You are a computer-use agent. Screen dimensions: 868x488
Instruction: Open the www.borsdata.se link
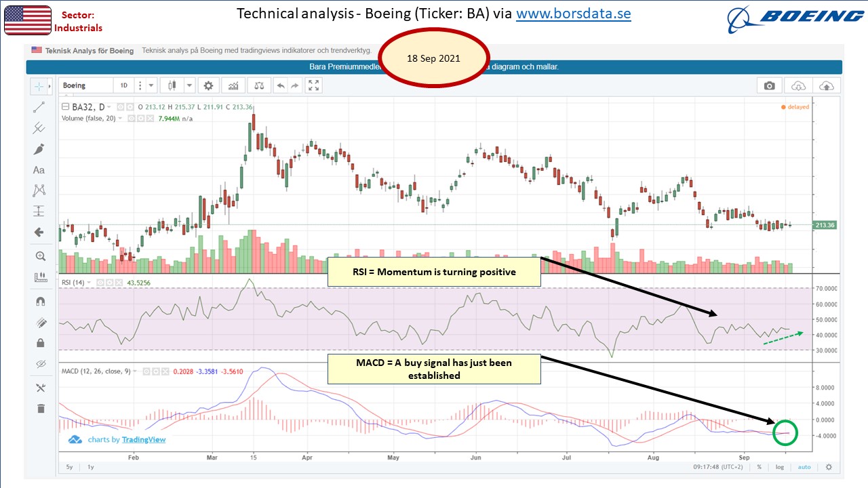(574, 14)
